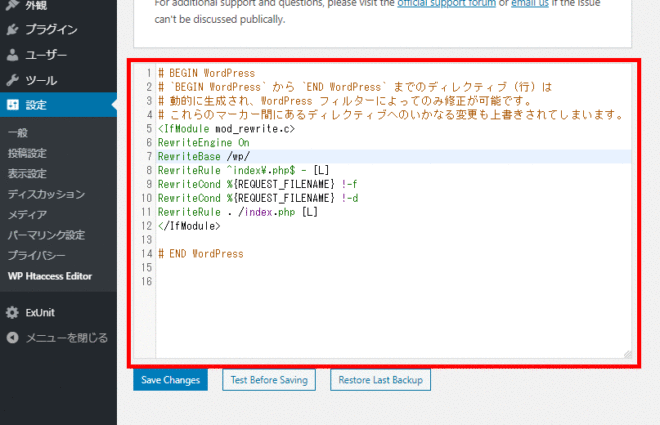
Task: Click the brush icon beside 外観
Action: [13, 5]
